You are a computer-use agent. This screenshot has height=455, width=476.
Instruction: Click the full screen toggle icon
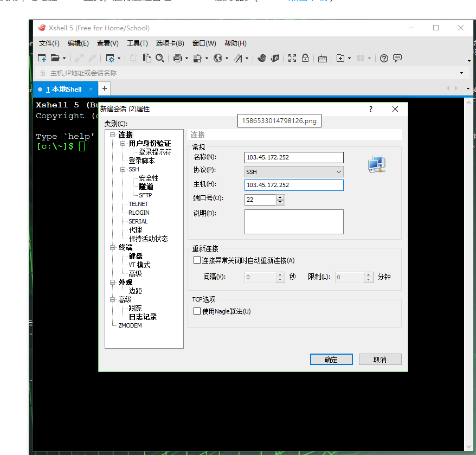click(292, 58)
